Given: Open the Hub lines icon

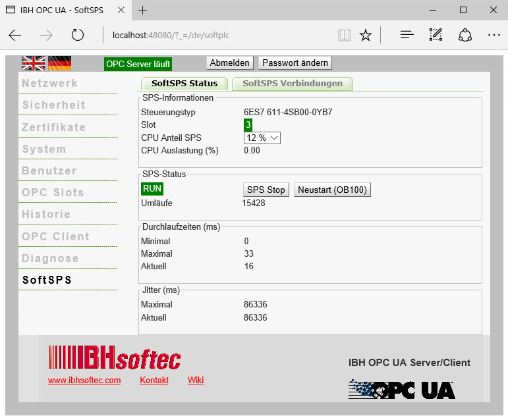Looking at the screenshot, I should [x=407, y=35].
